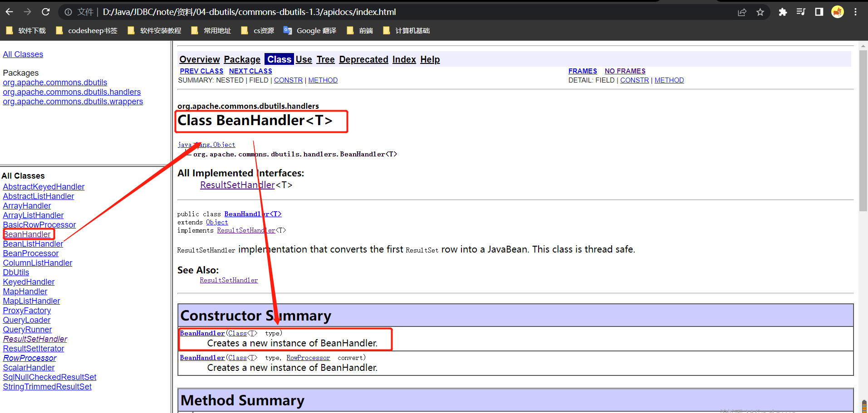Open BeanHandler in class list

[x=27, y=234]
